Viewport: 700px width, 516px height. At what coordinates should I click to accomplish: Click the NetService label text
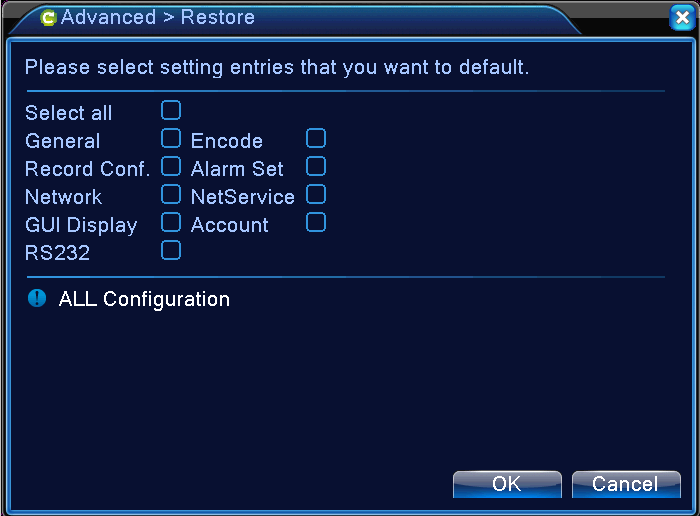point(242,197)
